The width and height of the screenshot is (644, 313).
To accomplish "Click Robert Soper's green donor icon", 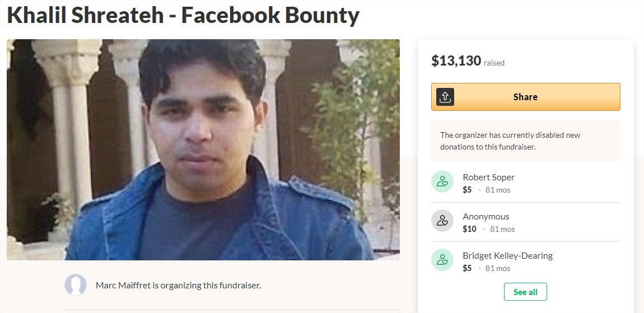I will click(442, 181).
